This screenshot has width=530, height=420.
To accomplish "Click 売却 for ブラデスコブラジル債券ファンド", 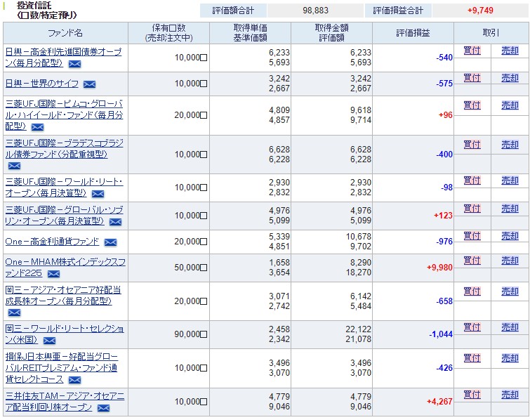I will point(510,145).
